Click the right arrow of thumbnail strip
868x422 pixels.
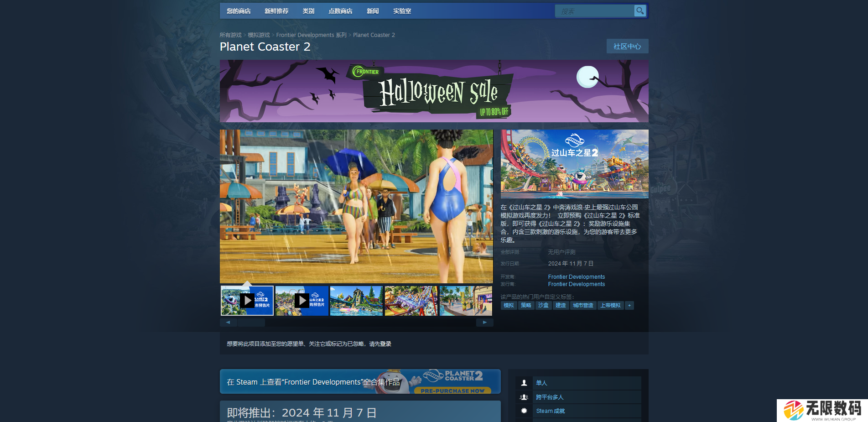484,322
